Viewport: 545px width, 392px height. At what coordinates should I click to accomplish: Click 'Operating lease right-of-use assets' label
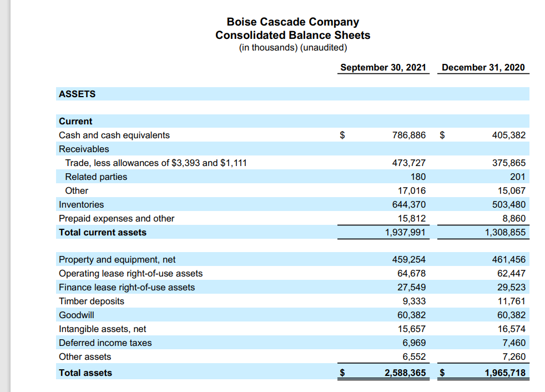tap(130, 273)
